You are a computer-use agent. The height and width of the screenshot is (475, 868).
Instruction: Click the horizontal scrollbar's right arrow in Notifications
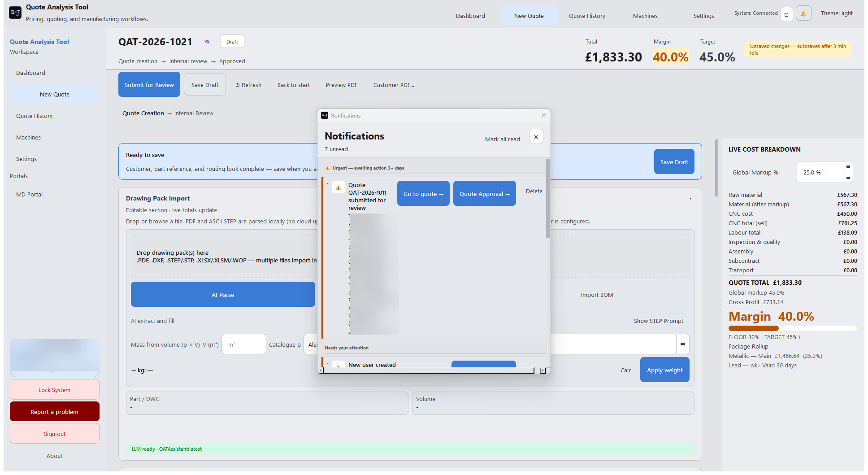click(x=543, y=370)
